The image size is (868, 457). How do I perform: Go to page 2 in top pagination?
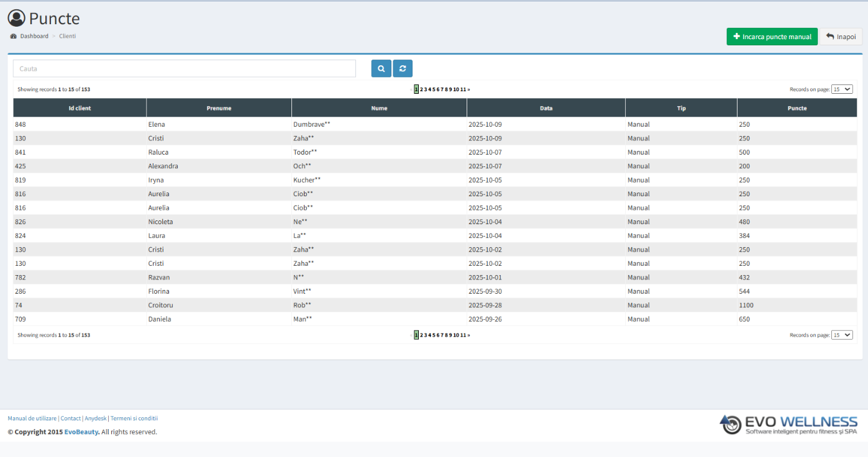click(421, 89)
